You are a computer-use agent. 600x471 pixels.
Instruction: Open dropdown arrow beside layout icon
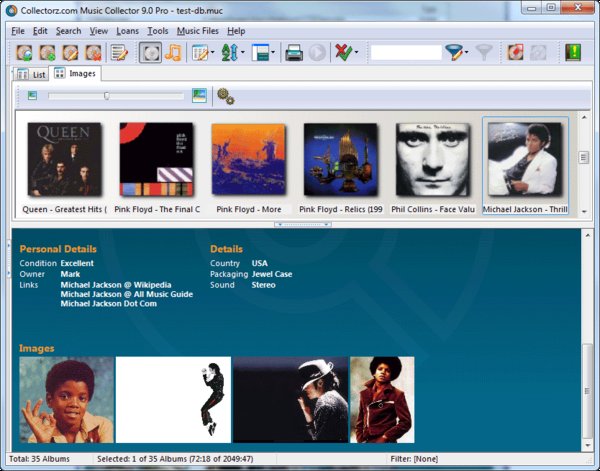click(273, 52)
